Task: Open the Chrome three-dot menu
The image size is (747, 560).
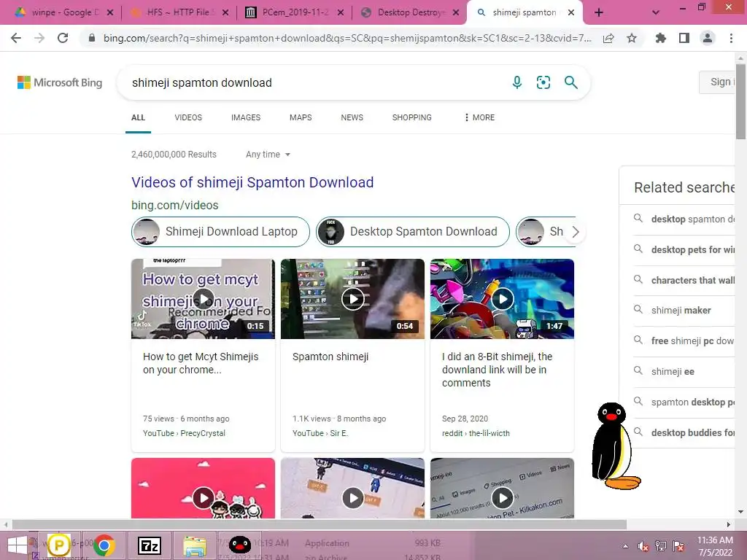Action: coord(731,38)
